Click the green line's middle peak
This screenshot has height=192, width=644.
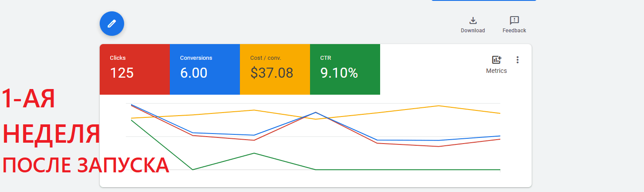[254, 153]
